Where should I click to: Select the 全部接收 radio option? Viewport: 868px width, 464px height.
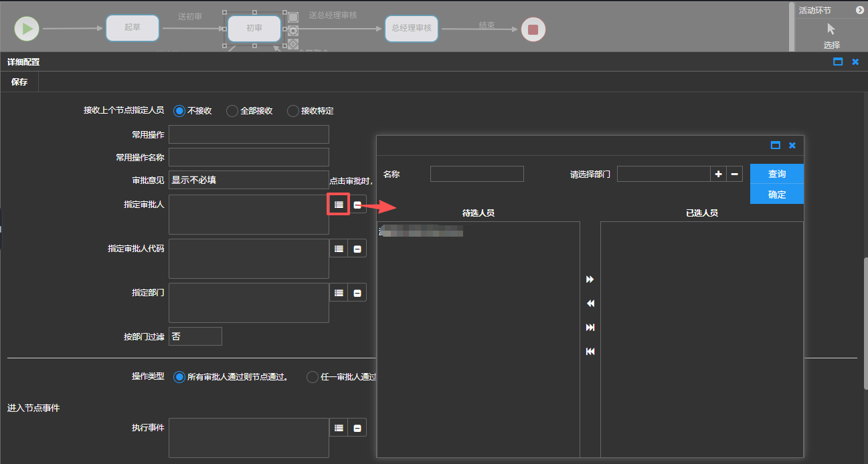coord(232,111)
